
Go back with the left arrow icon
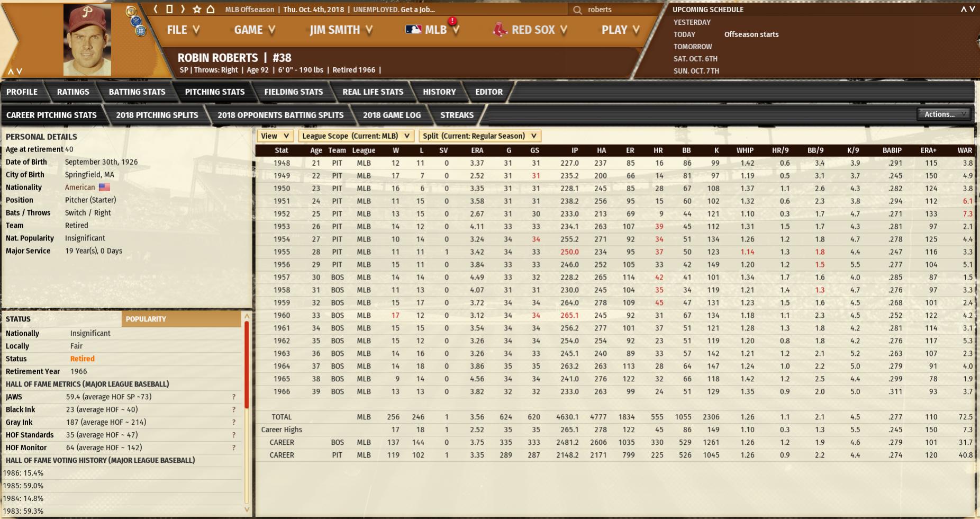coord(156,9)
